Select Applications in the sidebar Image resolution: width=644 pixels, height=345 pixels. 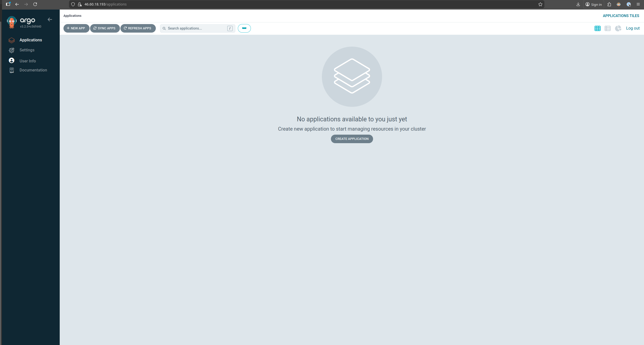click(31, 40)
